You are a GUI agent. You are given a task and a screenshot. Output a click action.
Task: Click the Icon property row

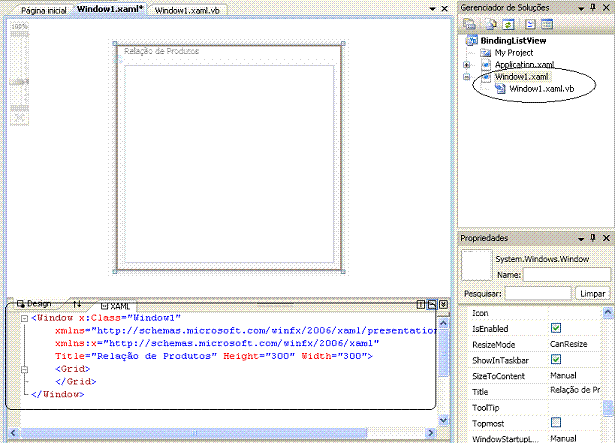[535, 313]
